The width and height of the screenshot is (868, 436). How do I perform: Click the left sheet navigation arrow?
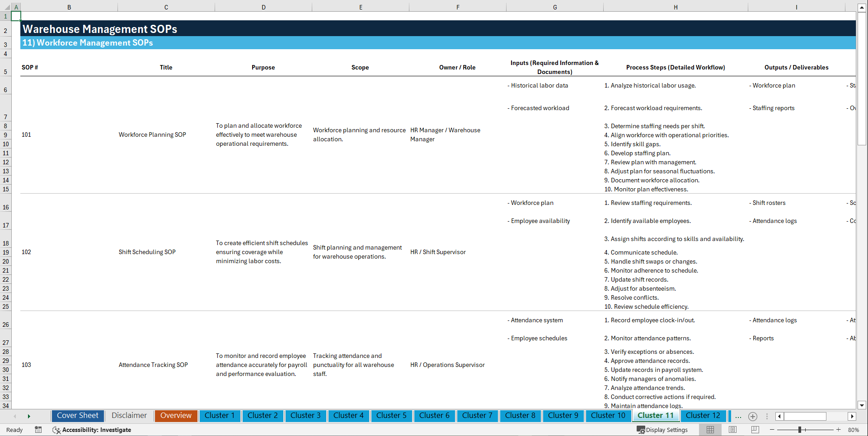15,416
